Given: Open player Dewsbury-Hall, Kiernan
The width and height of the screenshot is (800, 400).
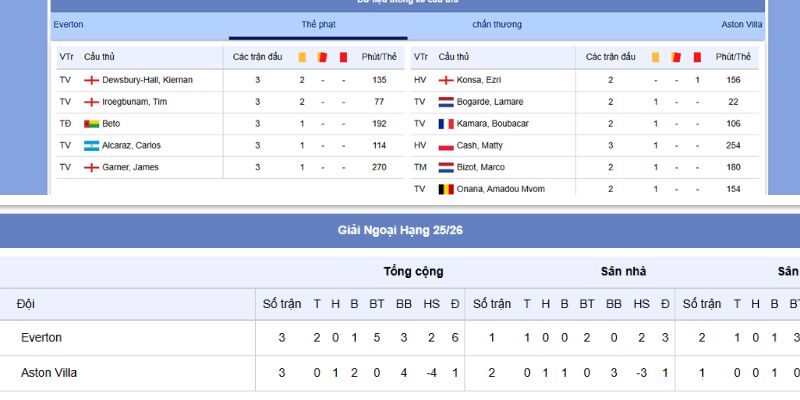Looking at the screenshot, I should 147,80.
